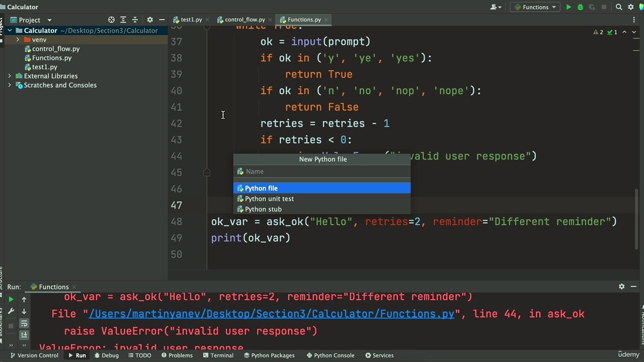Open Run panel settings gear
Image resolution: width=644 pixels, height=362 pixels.
coord(622,287)
